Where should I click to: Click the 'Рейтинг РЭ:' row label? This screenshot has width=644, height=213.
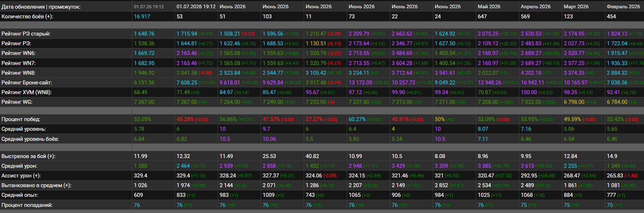(x=16, y=43)
